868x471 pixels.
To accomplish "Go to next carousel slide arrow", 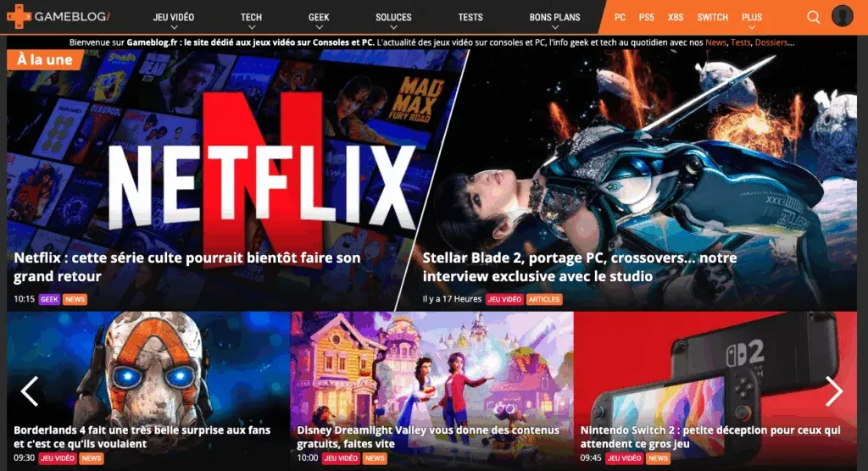I will (834, 391).
